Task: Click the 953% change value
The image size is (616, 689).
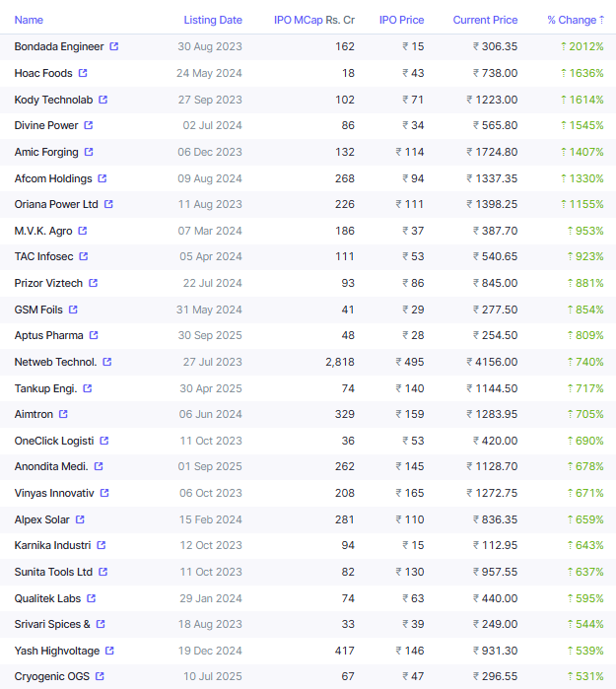Action: pyautogui.click(x=585, y=231)
